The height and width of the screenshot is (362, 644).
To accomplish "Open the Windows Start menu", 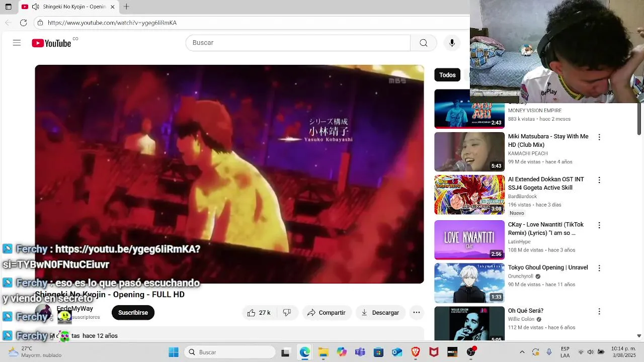I will pos(174,352).
